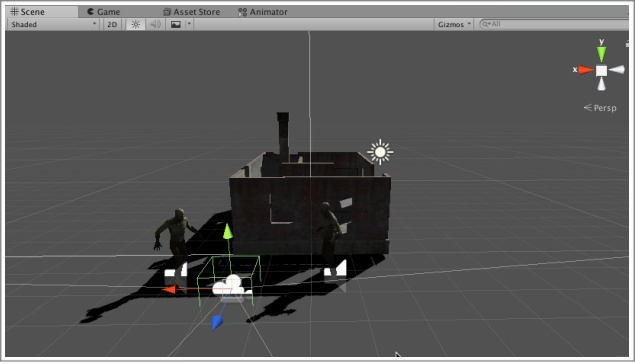
Task: Open the Asset Store tab
Action: (191, 12)
